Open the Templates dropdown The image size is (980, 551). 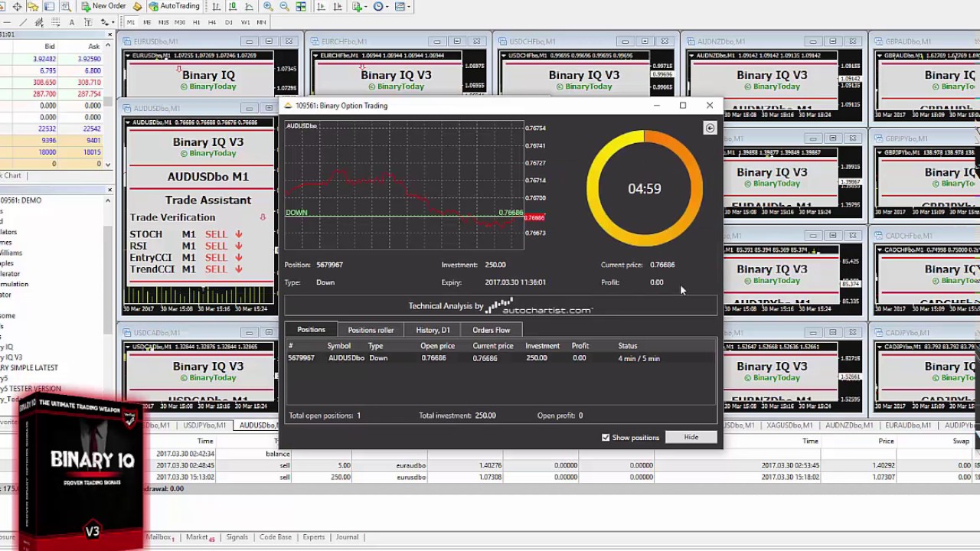pos(402,6)
